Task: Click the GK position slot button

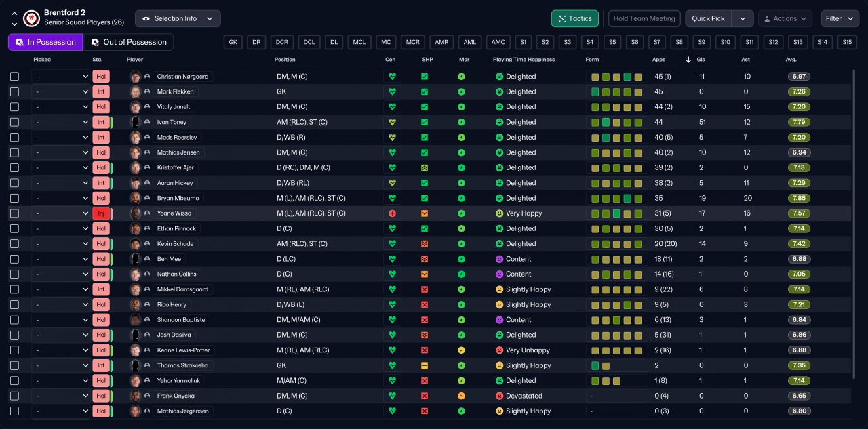Action: point(233,42)
